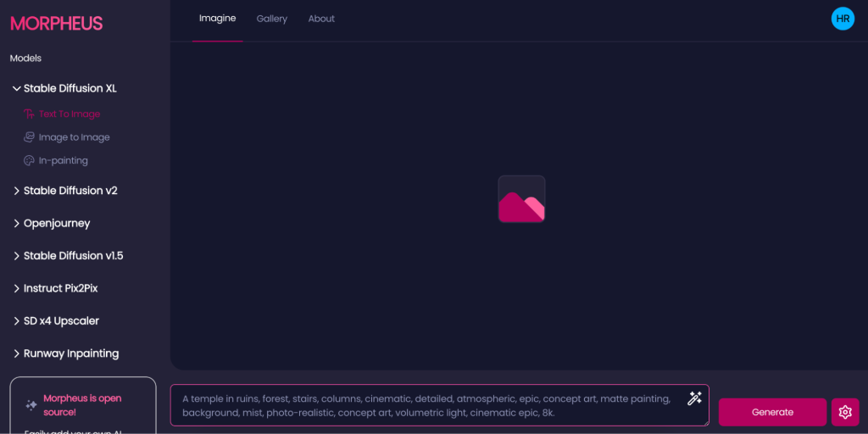Click the Stable Diffusion v2 label
The width and height of the screenshot is (868, 434).
[x=70, y=191]
